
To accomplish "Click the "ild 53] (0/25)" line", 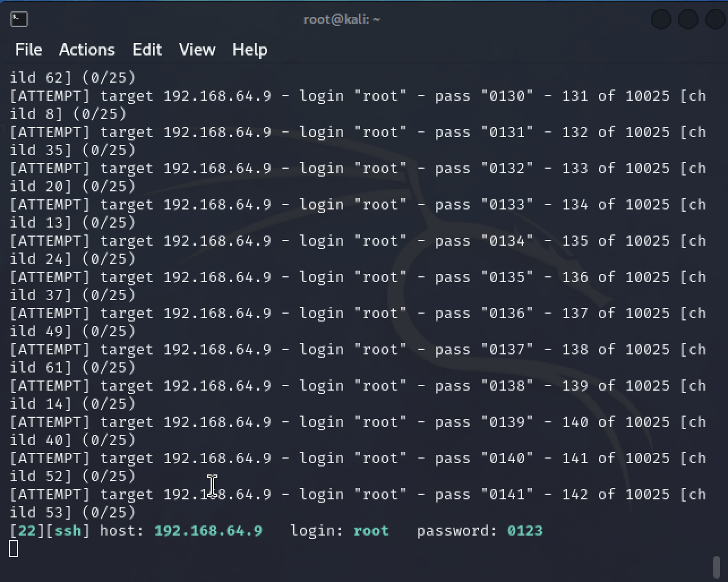I will click(x=73, y=512).
